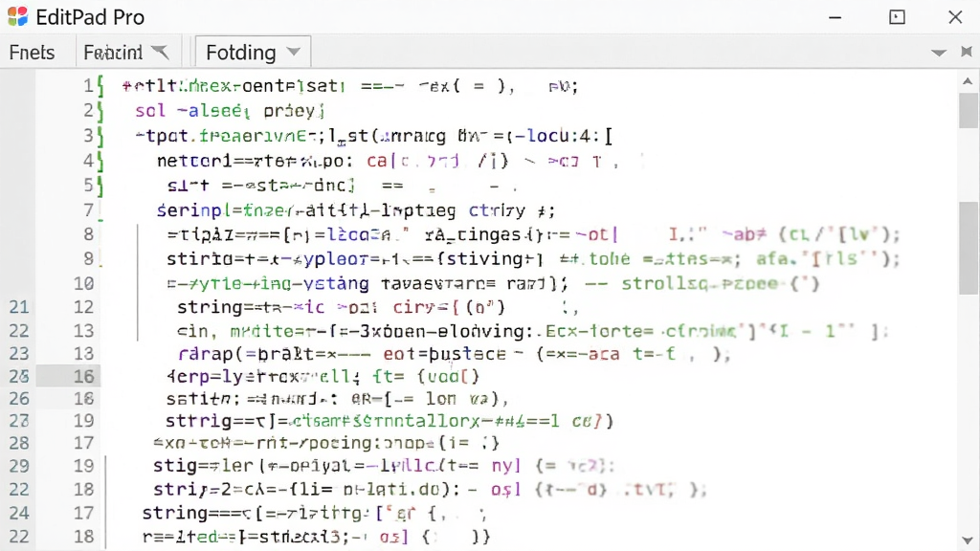The height and width of the screenshot is (551, 980).
Task: Click line number 7 in the gutter
Action: (x=88, y=210)
